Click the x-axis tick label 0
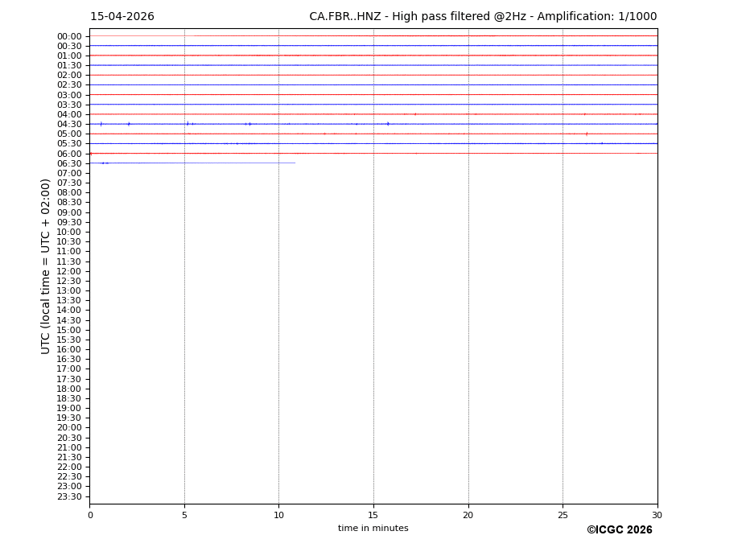Screen dimensions: 746x560 pyautogui.click(x=90, y=515)
